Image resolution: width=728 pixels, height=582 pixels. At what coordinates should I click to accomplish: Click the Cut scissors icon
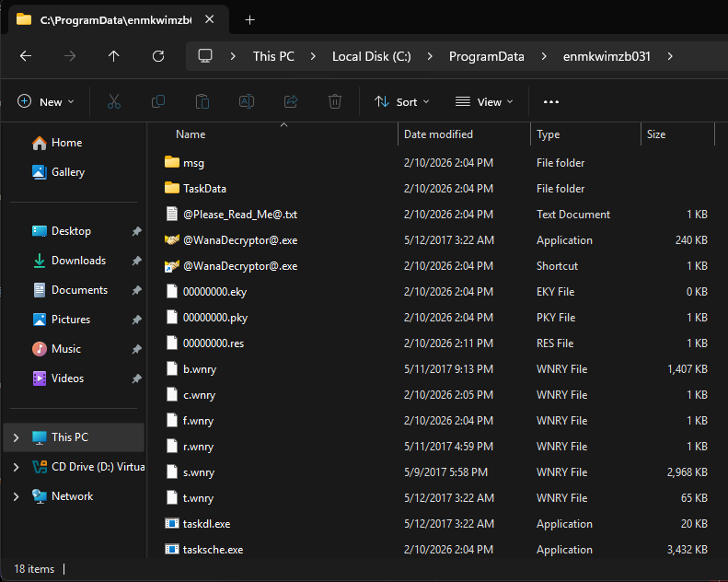click(x=114, y=101)
